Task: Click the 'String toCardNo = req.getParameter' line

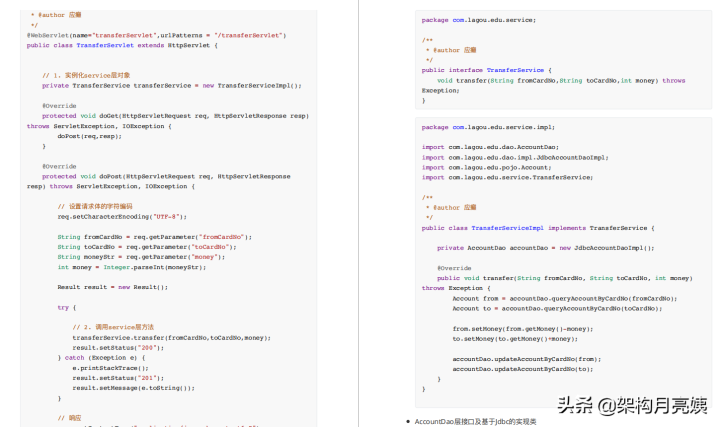Action: (x=147, y=247)
